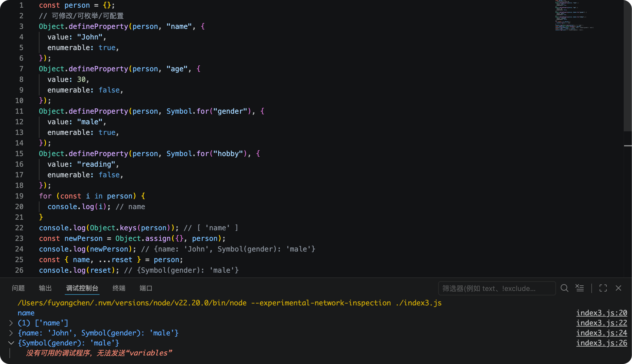632x364 pixels.
Task: Open source link index3.js:26
Action: pos(602,343)
